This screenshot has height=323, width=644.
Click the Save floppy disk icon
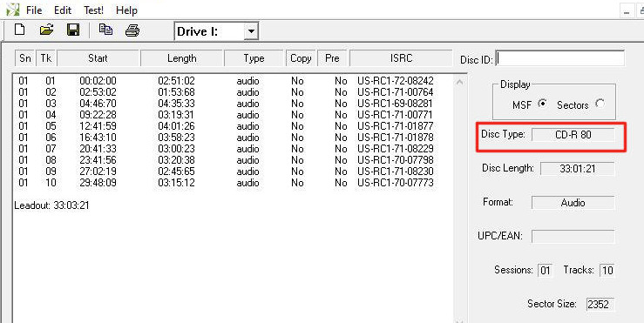(x=73, y=30)
